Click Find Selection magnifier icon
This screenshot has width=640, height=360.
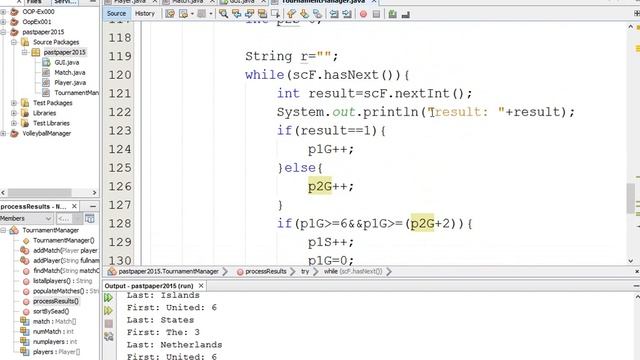pyautogui.click(x=223, y=14)
